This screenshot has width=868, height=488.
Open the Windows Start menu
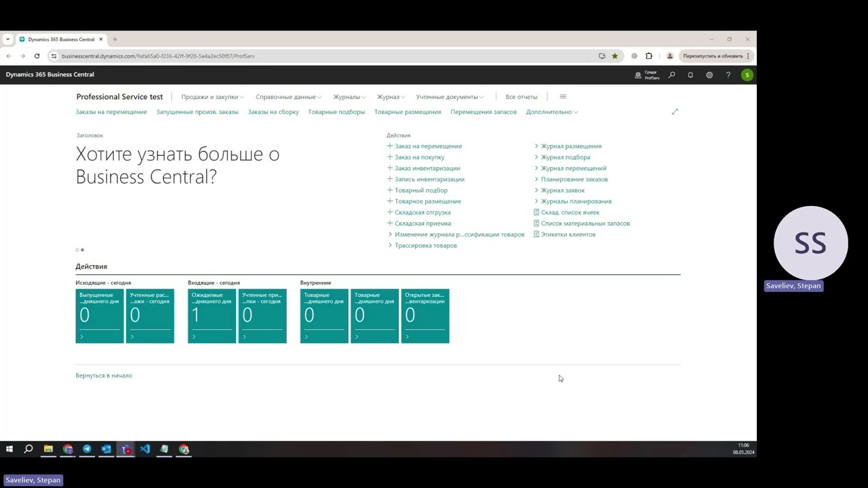[9, 449]
